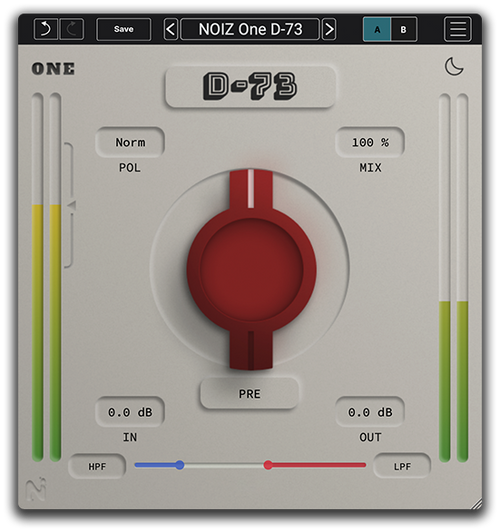Toggle the Norm polarity button
The image size is (500, 532).
pos(130,142)
